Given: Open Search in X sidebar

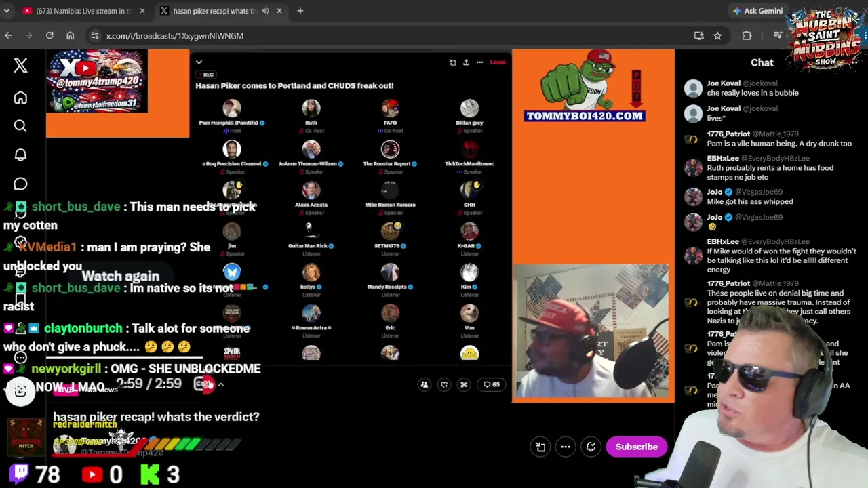Looking at the screenshot, I should click(x=20, y=126).
